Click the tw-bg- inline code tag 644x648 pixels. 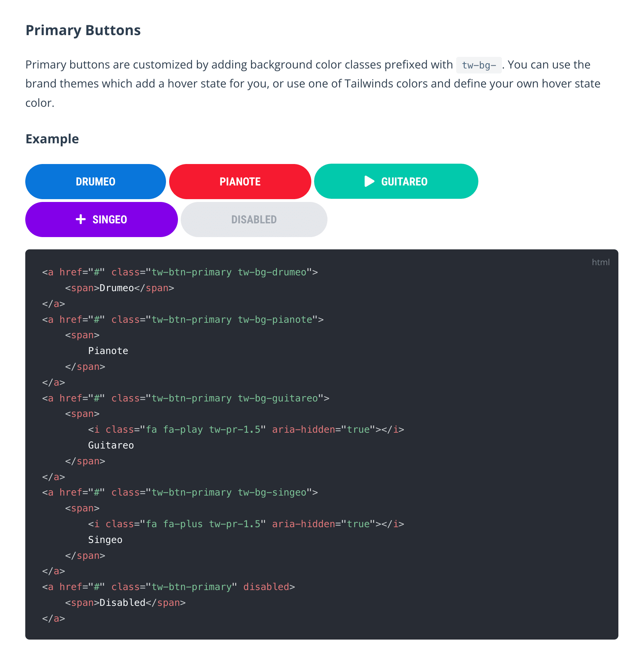(479, 65)
